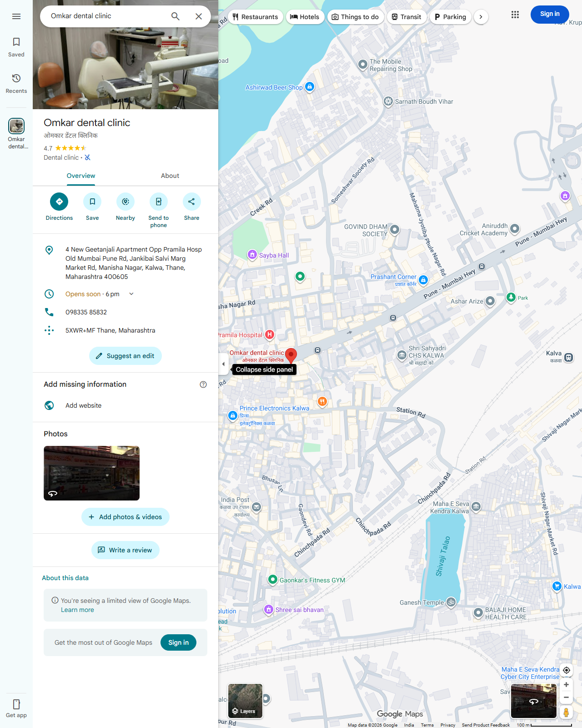Select Prashant Corner marker
Image resolution: width=582 pixels, height=728 pixels.
[x=423, y=280]
